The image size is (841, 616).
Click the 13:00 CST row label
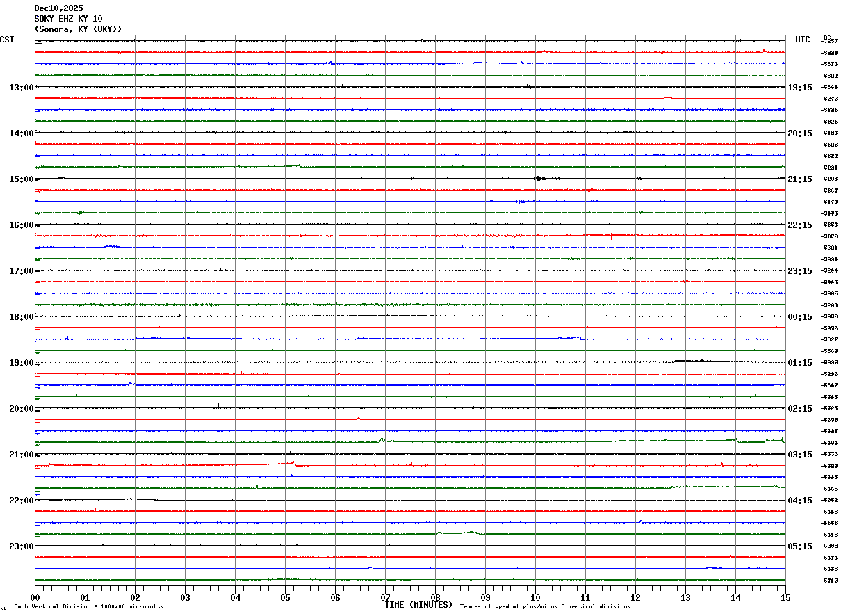tap(21, 88)
